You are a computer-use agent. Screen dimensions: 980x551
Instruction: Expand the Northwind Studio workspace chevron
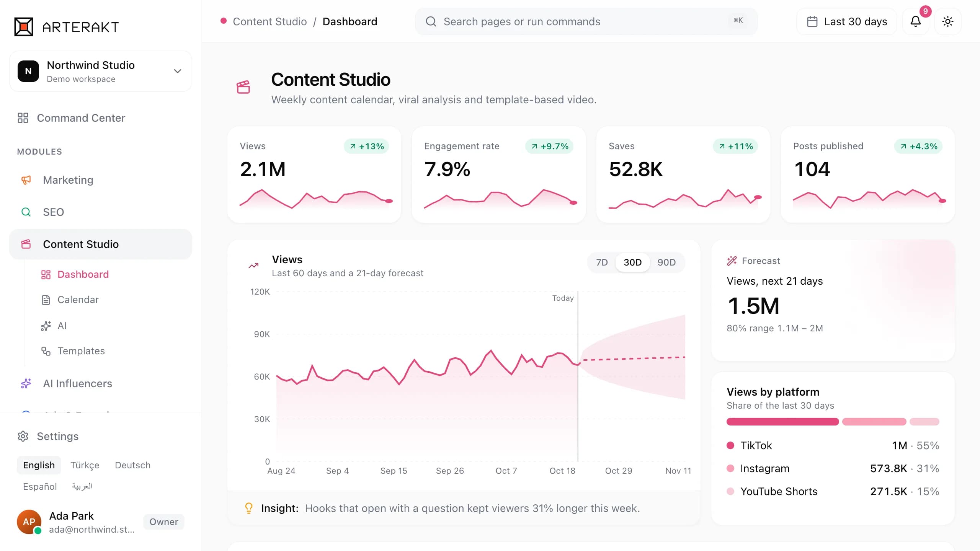click(178, 71)
